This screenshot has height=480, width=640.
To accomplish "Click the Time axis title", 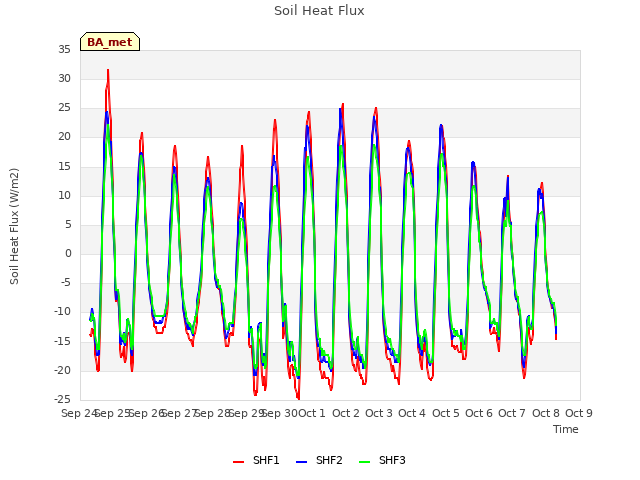I will pyautogui.click(x=566, y=429).
